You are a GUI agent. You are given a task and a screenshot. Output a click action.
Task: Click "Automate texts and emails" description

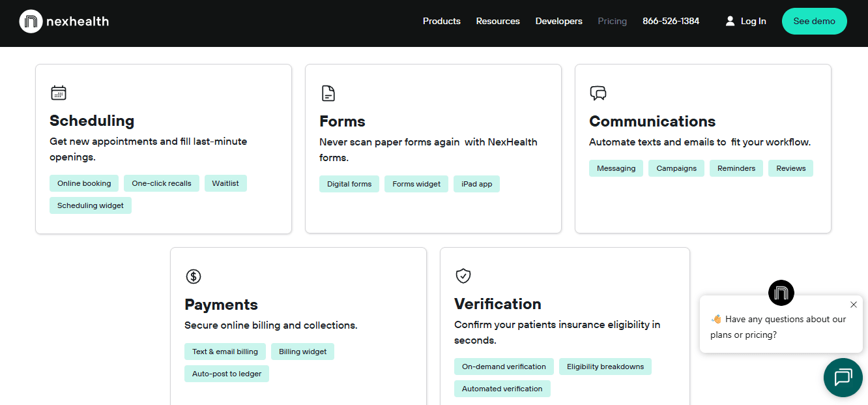point(700,142)
